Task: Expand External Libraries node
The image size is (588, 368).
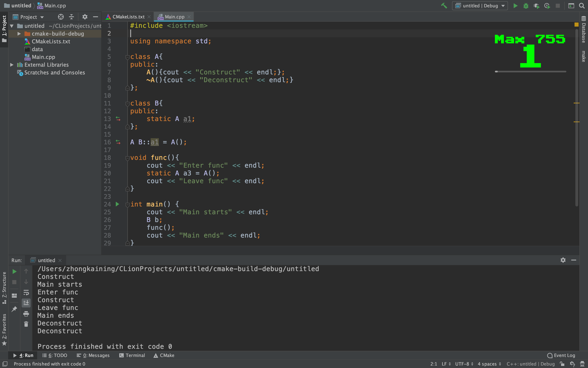Action: point(12,65)
